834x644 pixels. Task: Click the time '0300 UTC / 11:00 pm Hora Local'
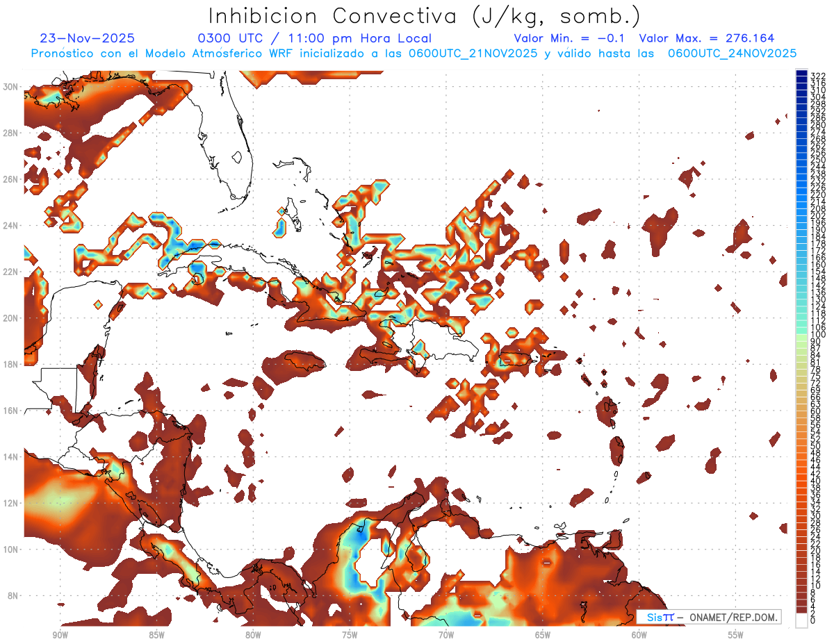(315, 38)
